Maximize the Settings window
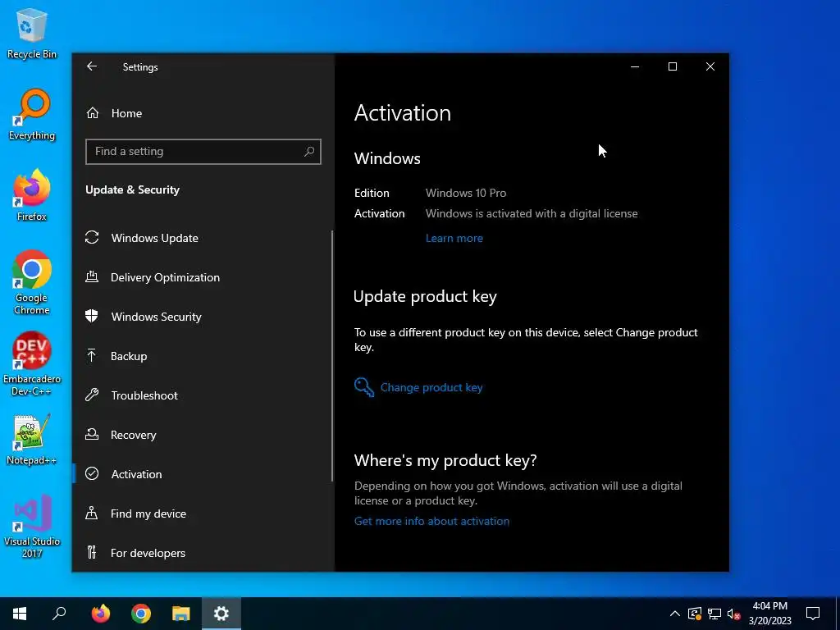 point(673,66)
